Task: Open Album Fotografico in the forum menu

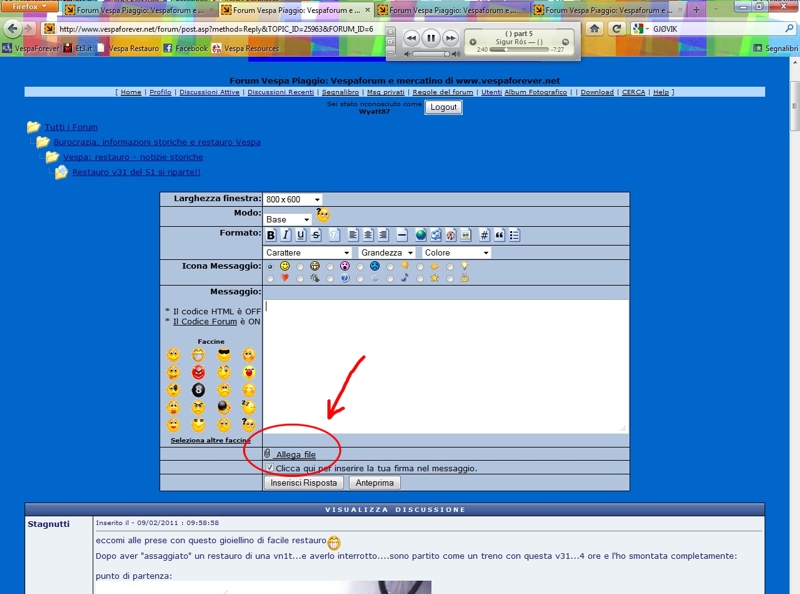Action: (536, 92)
